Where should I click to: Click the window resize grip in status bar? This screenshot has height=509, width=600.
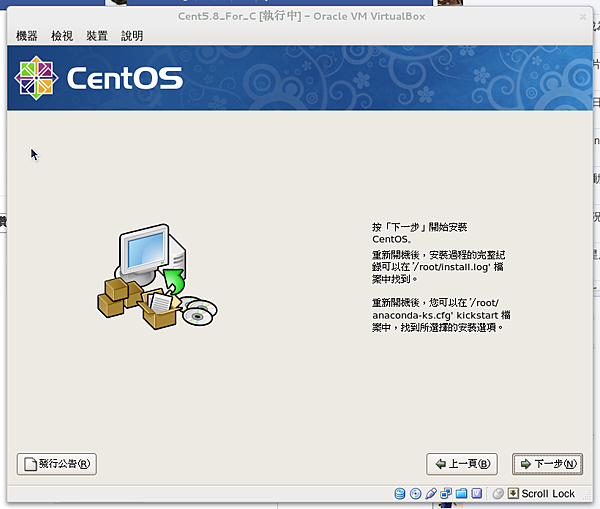pyautogui.click(x=587, y=496)
